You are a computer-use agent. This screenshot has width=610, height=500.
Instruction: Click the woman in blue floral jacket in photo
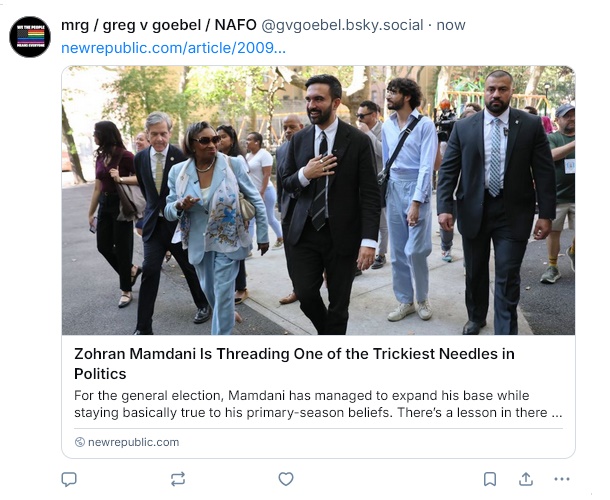tap(213, 210)
